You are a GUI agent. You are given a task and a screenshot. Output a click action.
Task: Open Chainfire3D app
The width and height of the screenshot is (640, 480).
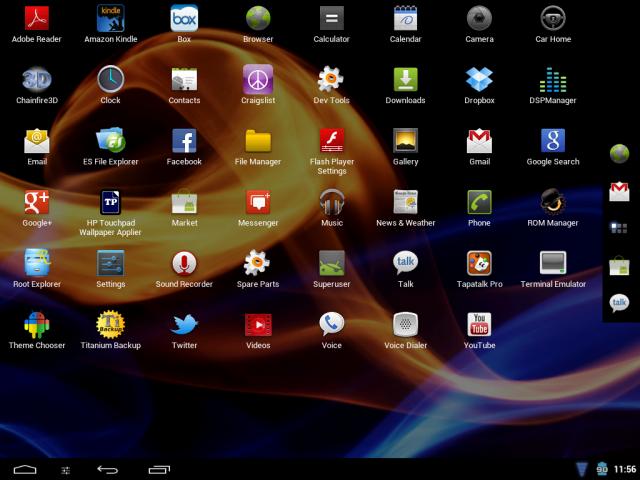pos(37,80)
